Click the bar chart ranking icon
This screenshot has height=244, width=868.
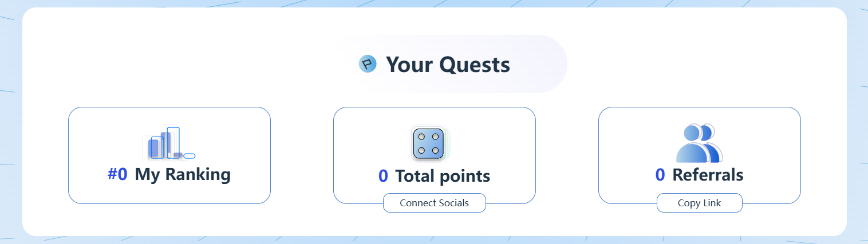[169, 143]
